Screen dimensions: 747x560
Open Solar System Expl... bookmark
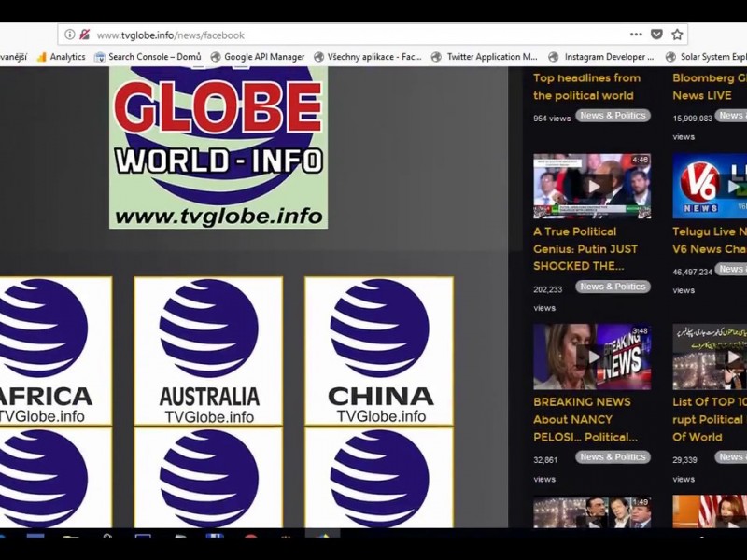707,57
